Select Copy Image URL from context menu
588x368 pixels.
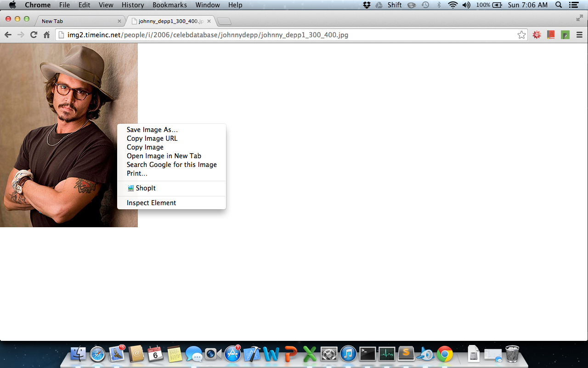(x=171, y=138)
